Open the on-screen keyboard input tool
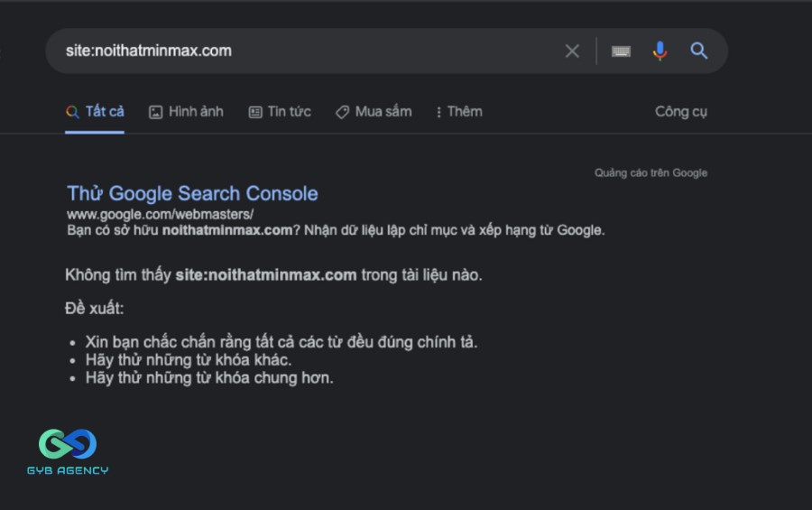 coord(621,51)
